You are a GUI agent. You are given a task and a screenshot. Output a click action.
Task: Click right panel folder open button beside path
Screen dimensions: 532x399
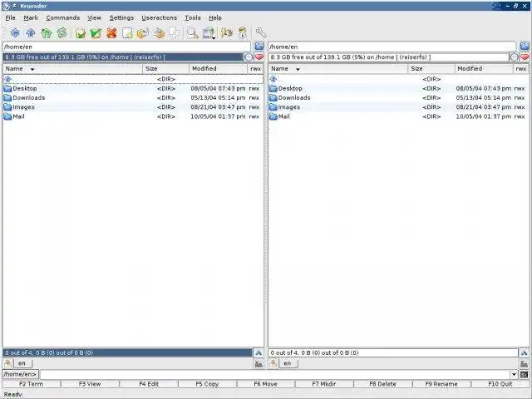click(525, 47)
